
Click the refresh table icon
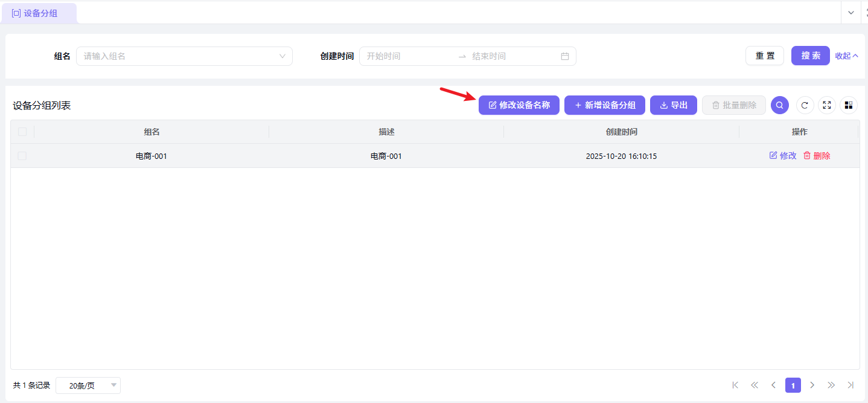point(805,105)
